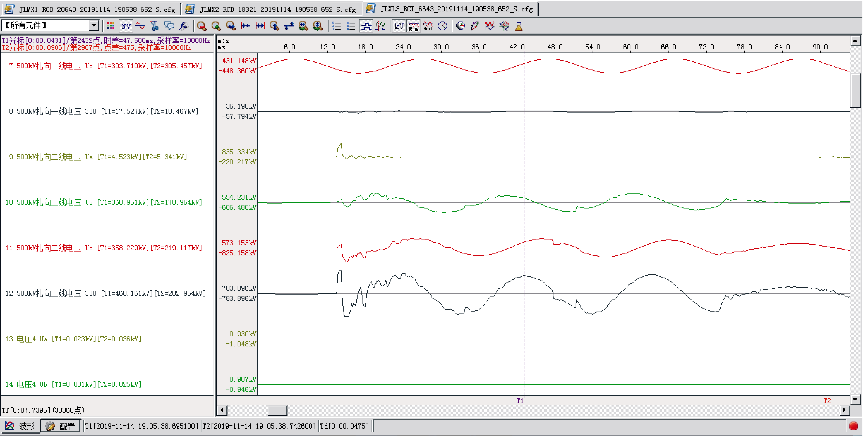The image size is (868, 437).
Task: Switch to JLMX1_RCD_20640 cfg file tab
Action: 91,9
